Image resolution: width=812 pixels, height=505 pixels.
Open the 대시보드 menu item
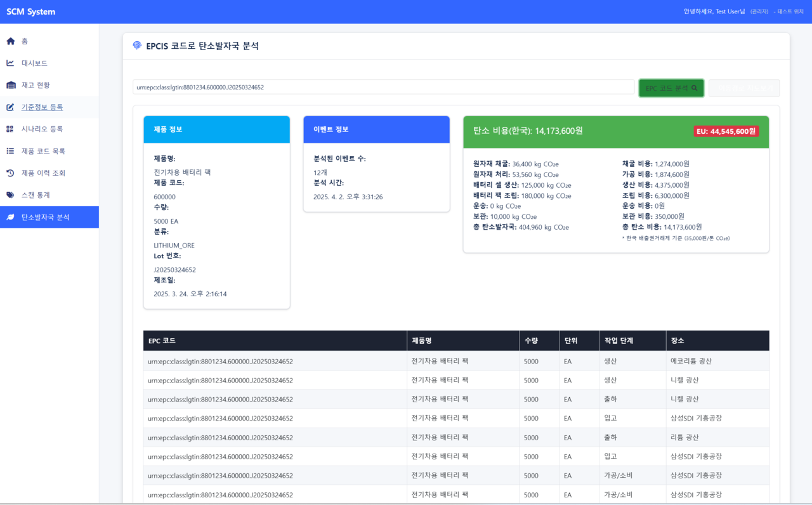click(x=34, y=63)
